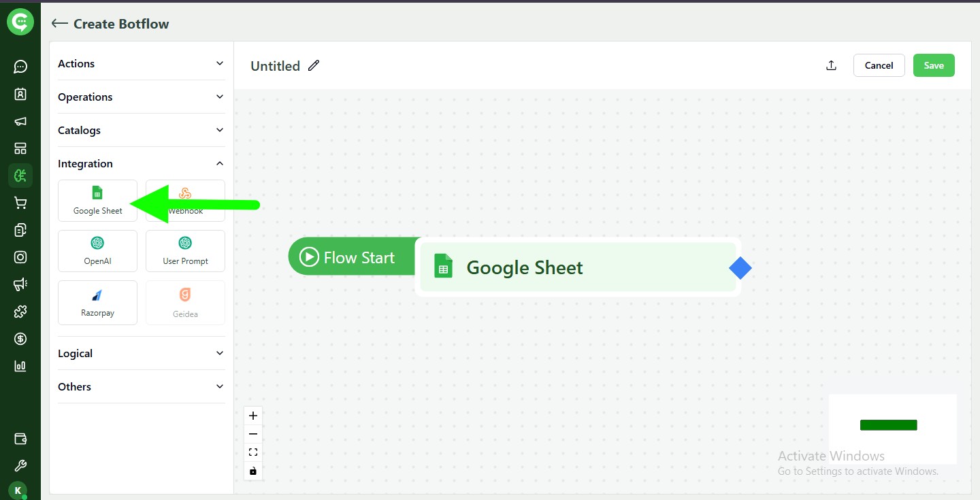Select the wrench settings icon in sidebar
The width and height of the screenshot is (980, 500).
(x=20, y=465)
